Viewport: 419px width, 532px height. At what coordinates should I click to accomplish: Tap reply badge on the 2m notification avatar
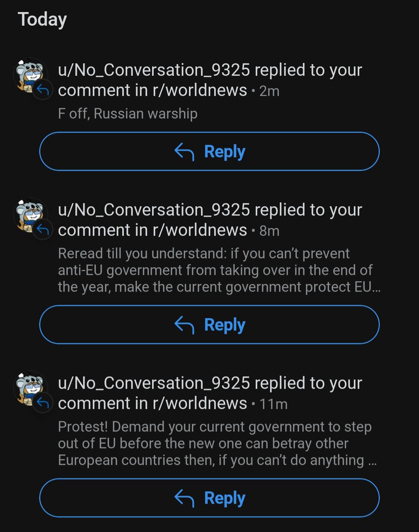click(43, 90)
